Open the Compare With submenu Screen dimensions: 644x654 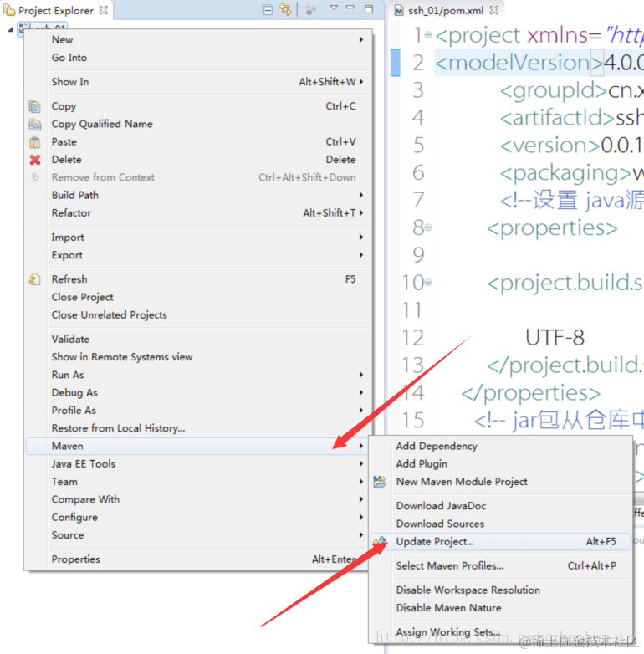click(198, 499)
